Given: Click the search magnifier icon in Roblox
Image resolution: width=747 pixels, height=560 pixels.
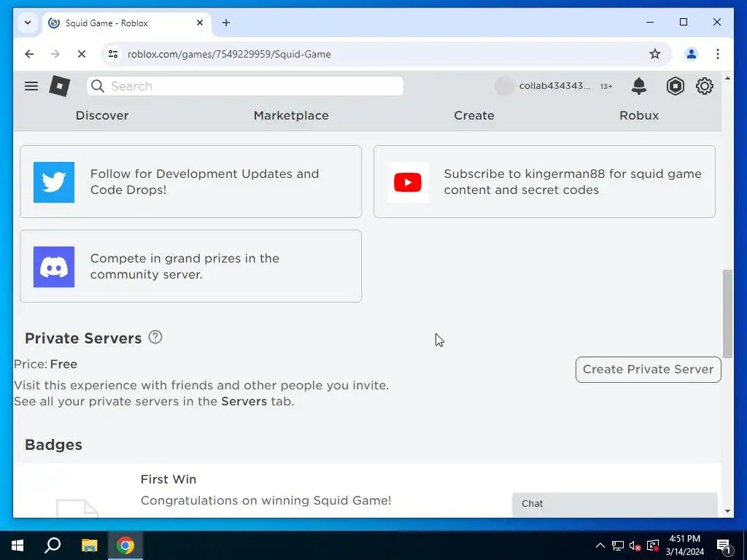Looking at the screenshot, I should [x=98, y=86].
